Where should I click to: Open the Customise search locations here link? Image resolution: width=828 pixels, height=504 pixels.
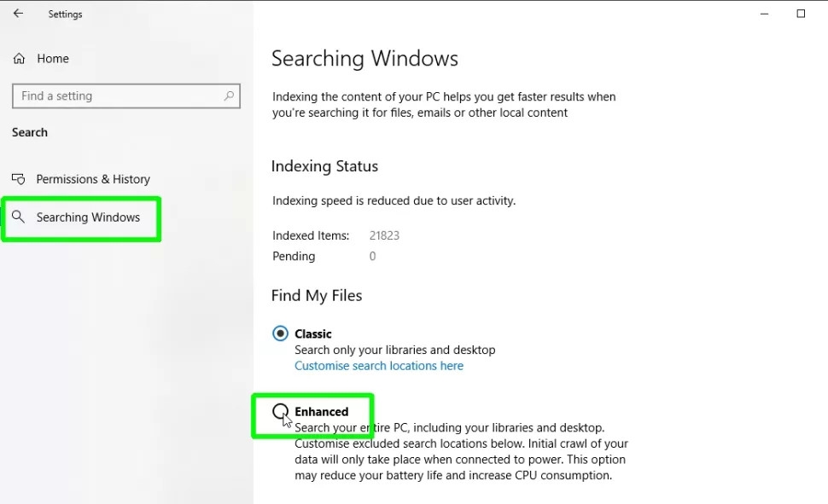tap(379, 365)
